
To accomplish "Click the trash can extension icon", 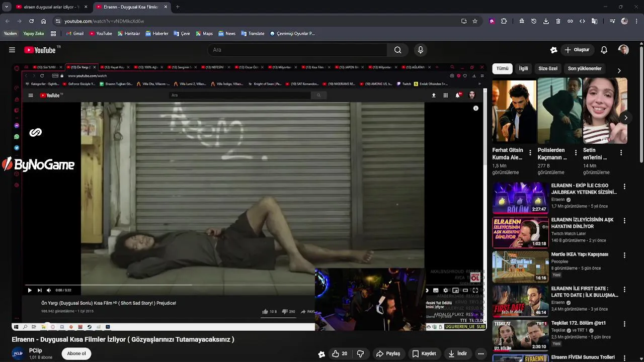I will tap(558, 21).
